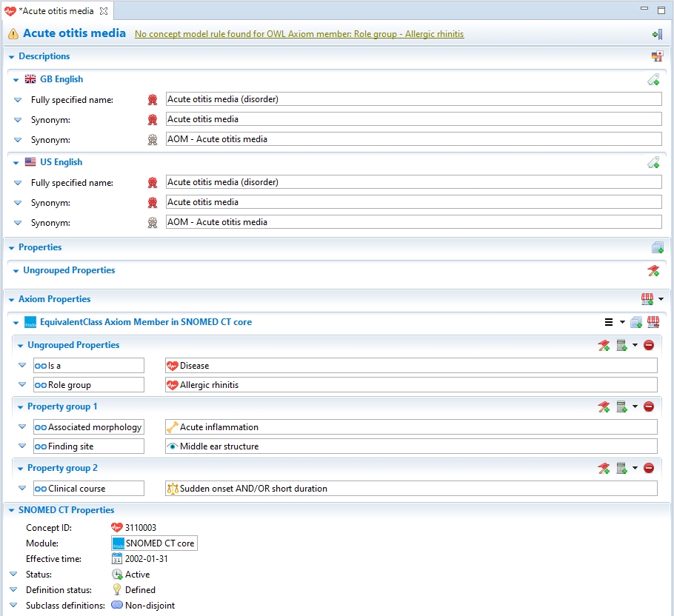674x616 pixels.
Task: Toggle the Definition status arrow
Action: tap(13, 590)
